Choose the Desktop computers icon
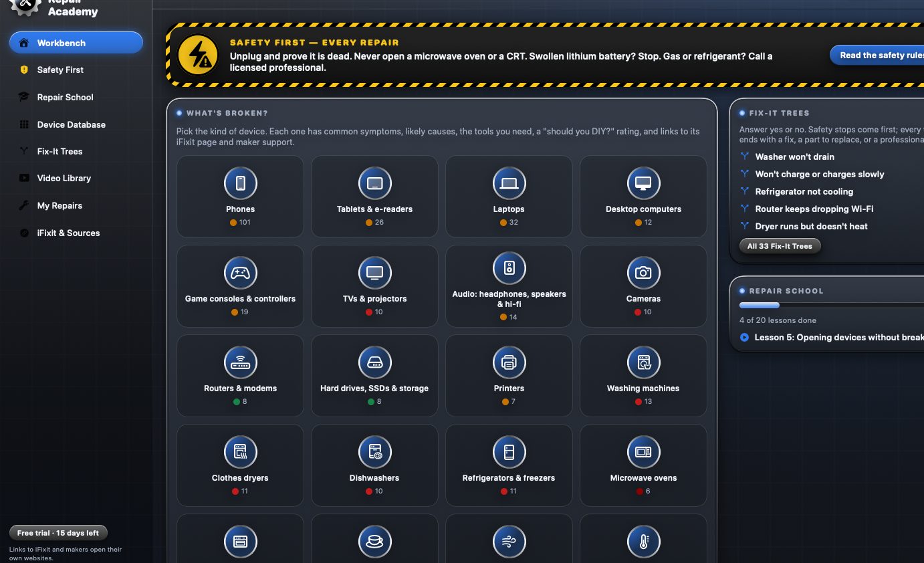 tap(643, 183)
